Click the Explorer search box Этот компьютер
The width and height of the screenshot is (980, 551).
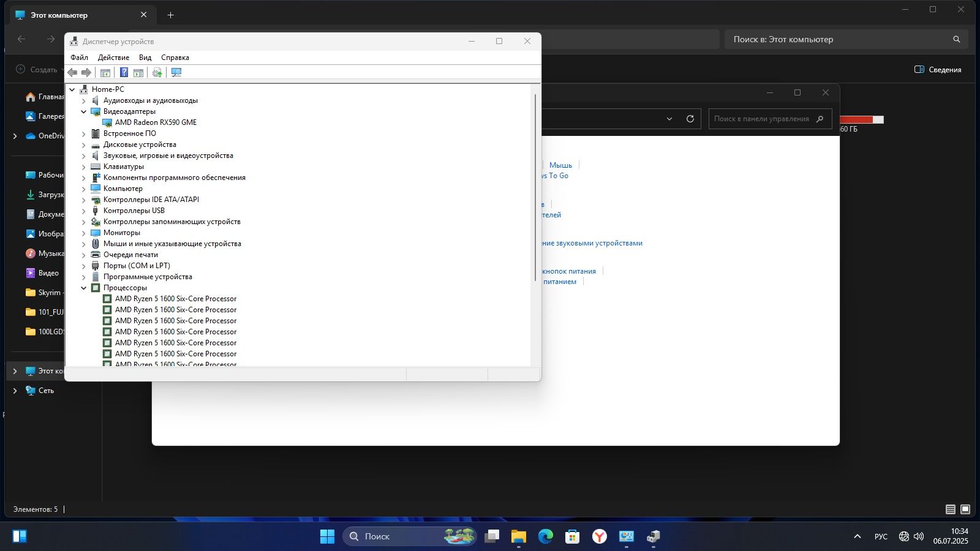(846, 39)
